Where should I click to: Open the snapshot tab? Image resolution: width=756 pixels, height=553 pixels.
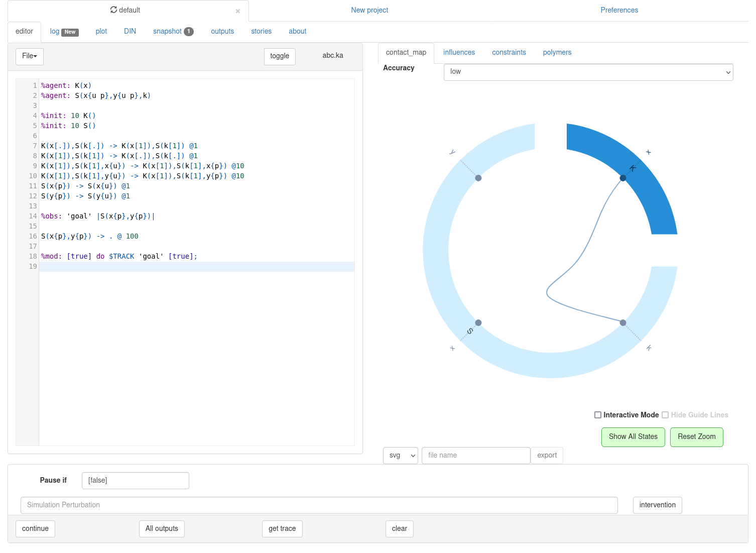[x=168, y=31]
